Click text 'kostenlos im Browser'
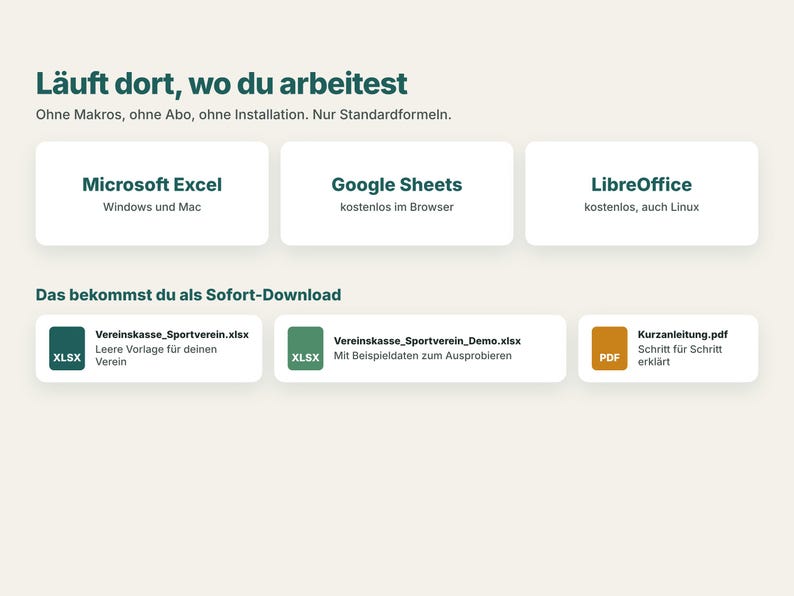The width and height of the screenshot is (794, 596). pos(397,207)
